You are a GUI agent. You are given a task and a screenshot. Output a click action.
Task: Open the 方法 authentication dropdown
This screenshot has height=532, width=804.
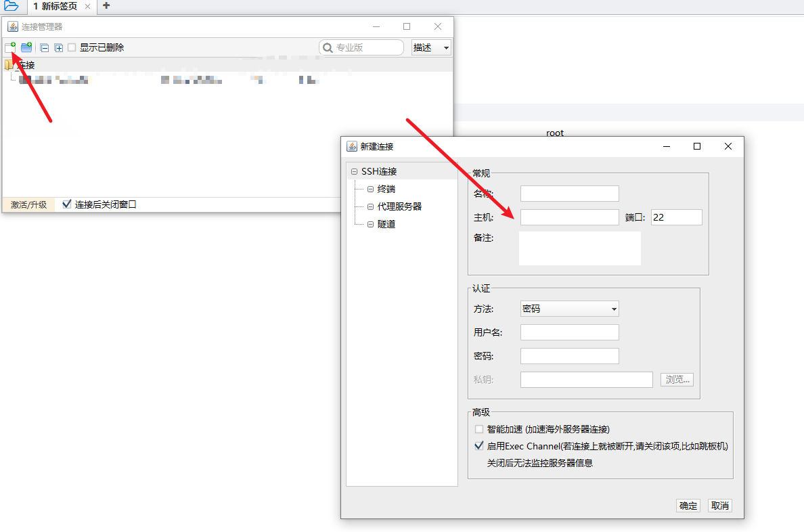click(x=569, y=309)
